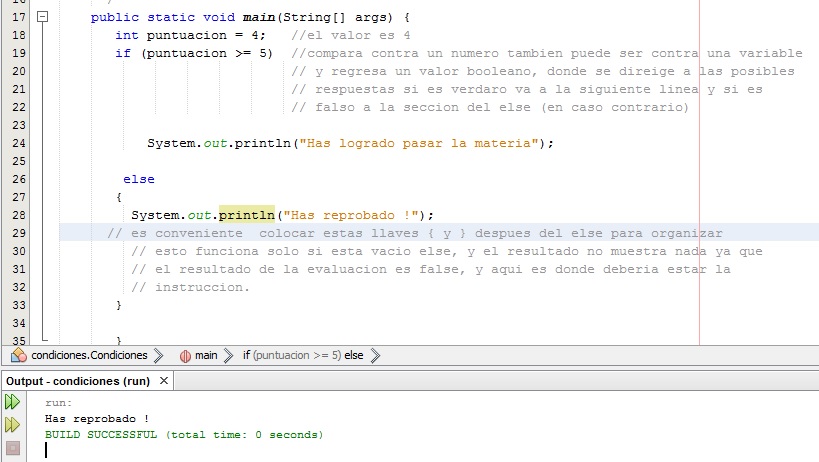Screen dimensions: 819x462
Task: Expand the chevron after the if-else breadcrumb
Action: click(375, 356)
